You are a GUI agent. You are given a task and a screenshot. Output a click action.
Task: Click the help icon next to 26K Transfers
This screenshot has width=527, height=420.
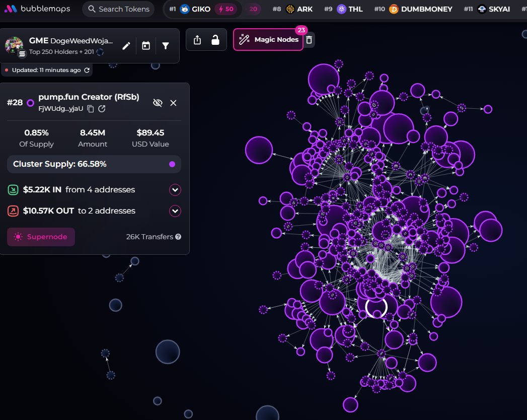[178, 237]
